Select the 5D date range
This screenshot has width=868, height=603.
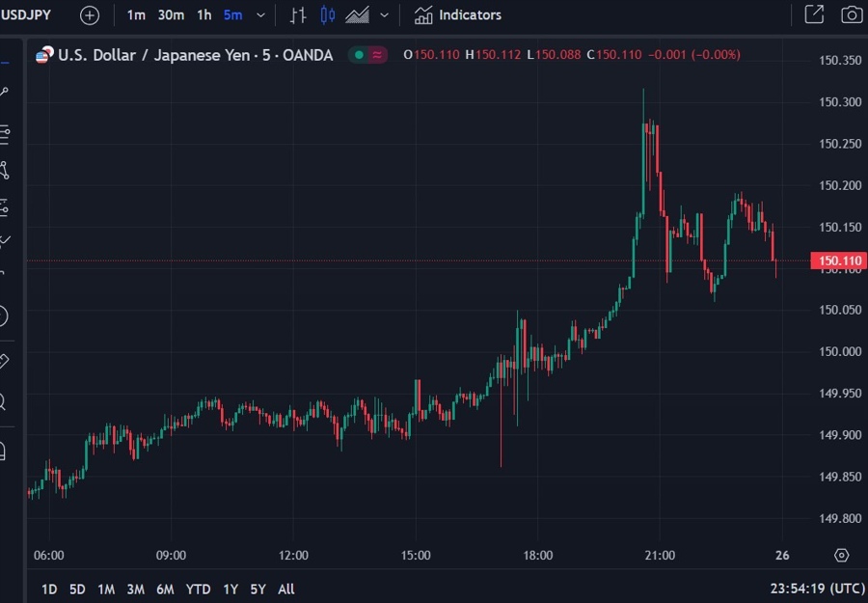[x=78, y=589]
